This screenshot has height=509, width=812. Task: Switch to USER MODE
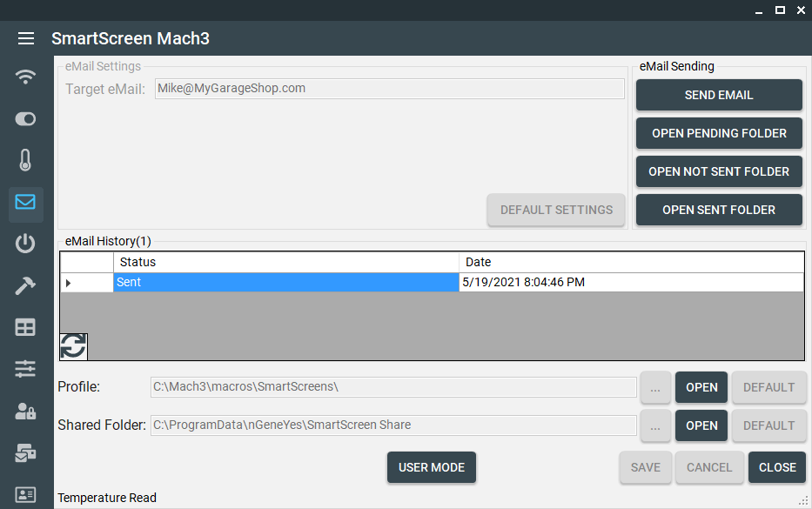pyautogui.click(x=432, y=467)
